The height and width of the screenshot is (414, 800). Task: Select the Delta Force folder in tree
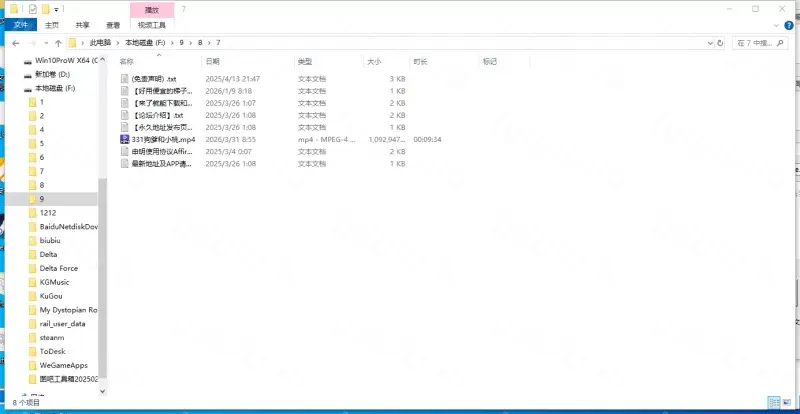click(58, 268)
